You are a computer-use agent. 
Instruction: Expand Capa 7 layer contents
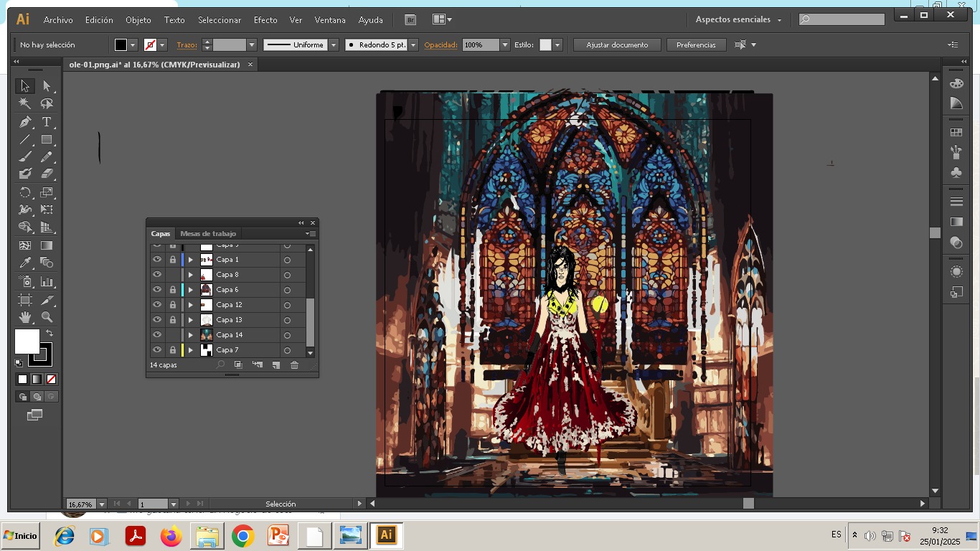point(191,350)
